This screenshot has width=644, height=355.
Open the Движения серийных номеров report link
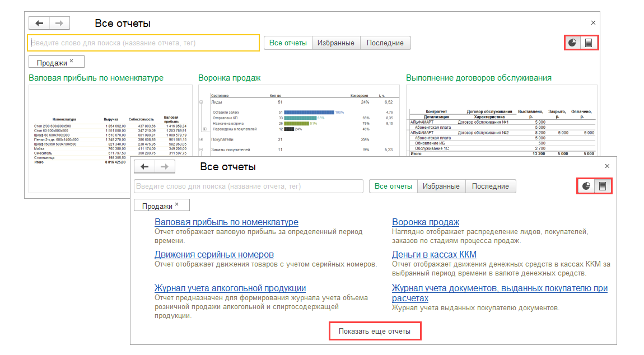point(214,255)
